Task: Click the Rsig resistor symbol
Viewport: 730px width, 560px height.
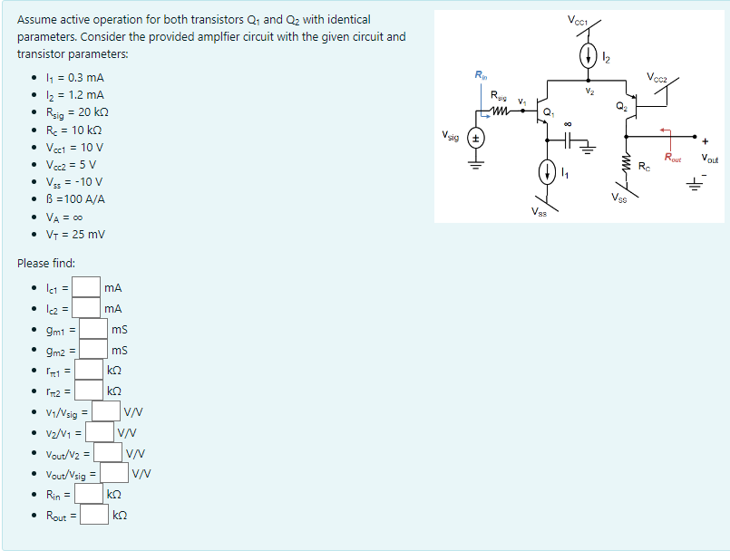Action: point(500,110)
